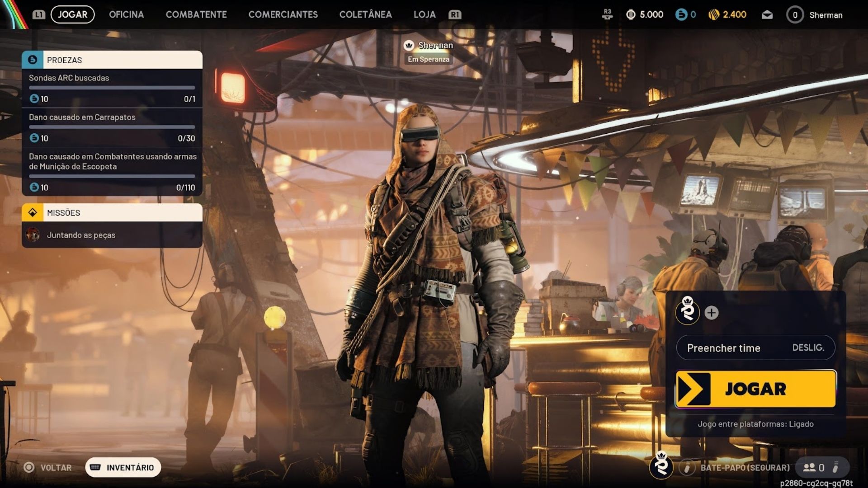The image size is (868, 488).
Task: Toggle Preencher time setting
Action: (755, 348)
